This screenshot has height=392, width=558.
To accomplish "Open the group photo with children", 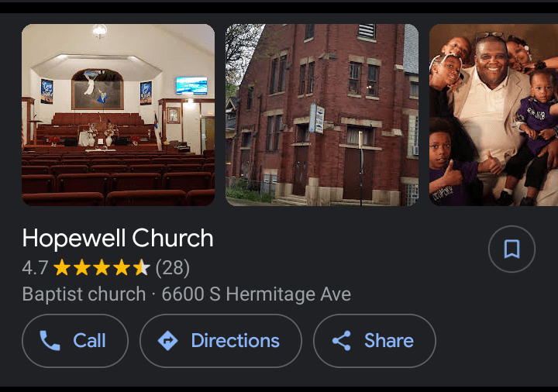I will click(494, 115).
